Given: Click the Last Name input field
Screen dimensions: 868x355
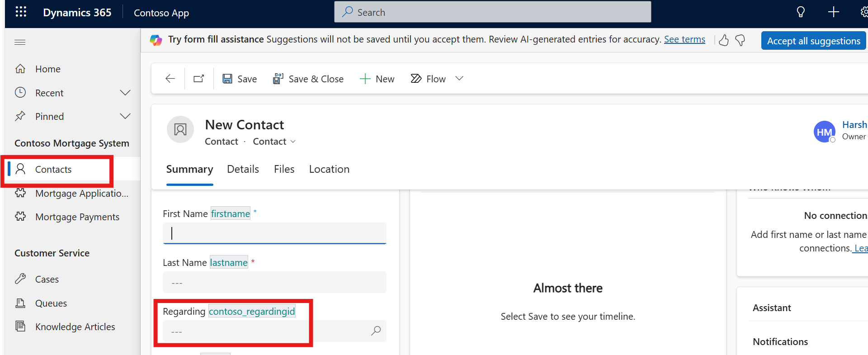Looking at the screenshot, I should (274, 283).
